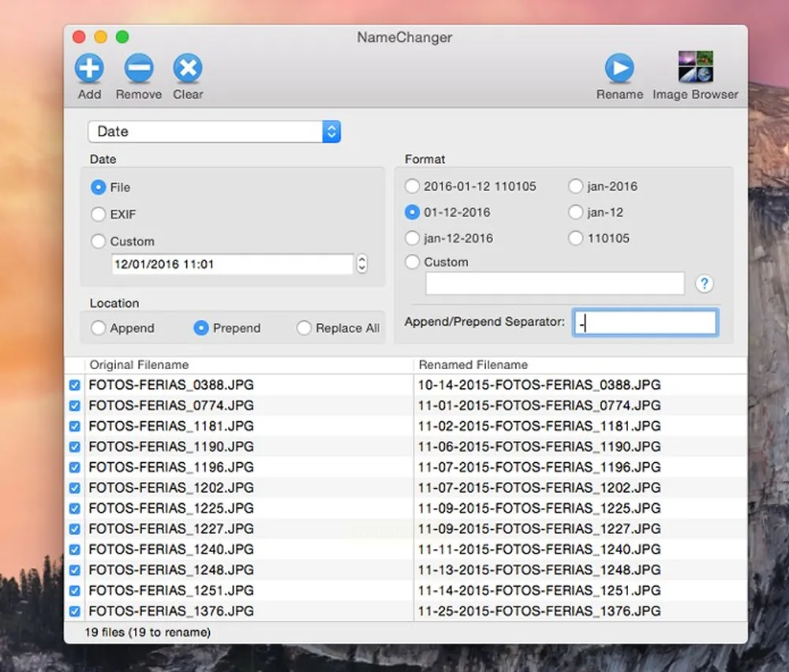Viewport: 789px width, 672px height.
Task: Click the Append/Prepend Separator text field
Action: pyautogui.click(x=645, y=323)
